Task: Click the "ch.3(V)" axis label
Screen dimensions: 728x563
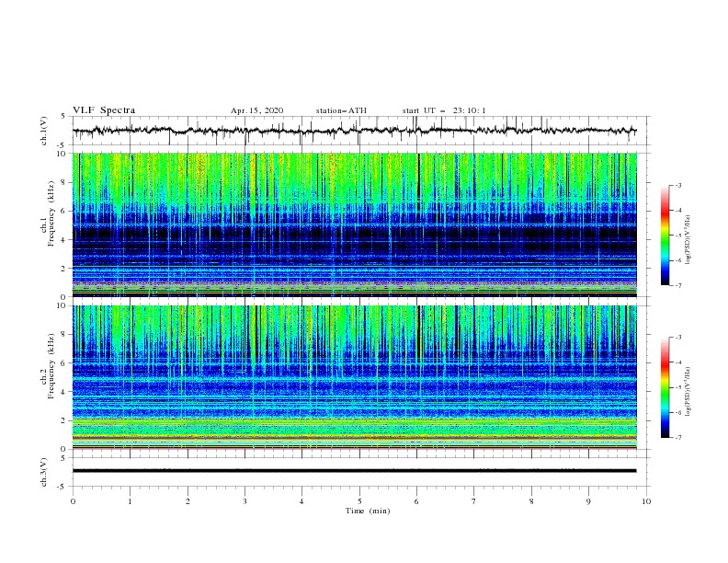Action: point(43,472)
